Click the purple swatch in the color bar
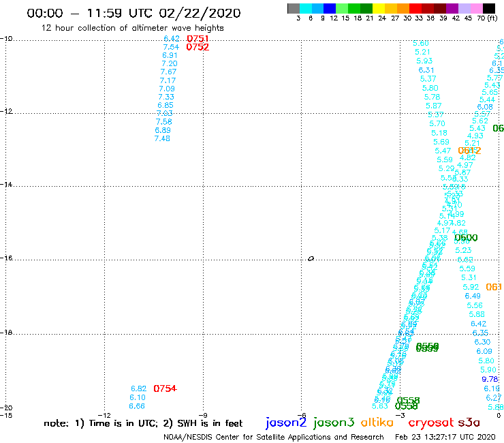 pyautogui.click(x=452, y=8)
